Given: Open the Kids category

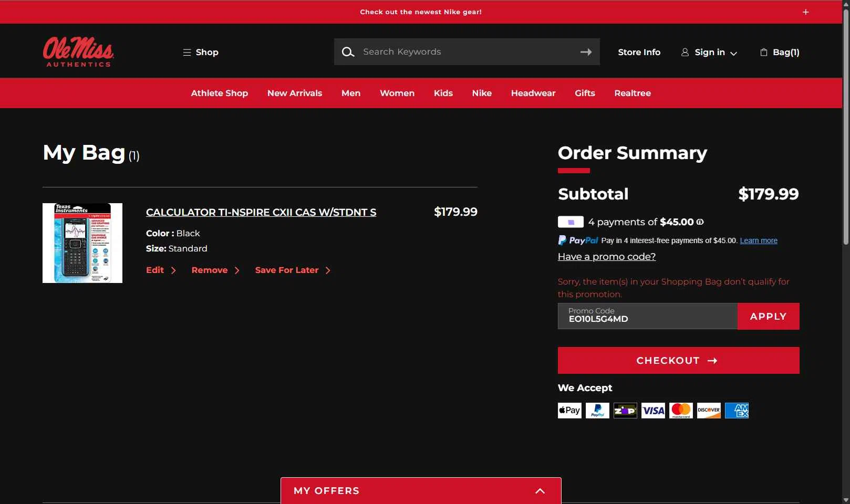Looking at the screenshot, I should coord(443,93).
